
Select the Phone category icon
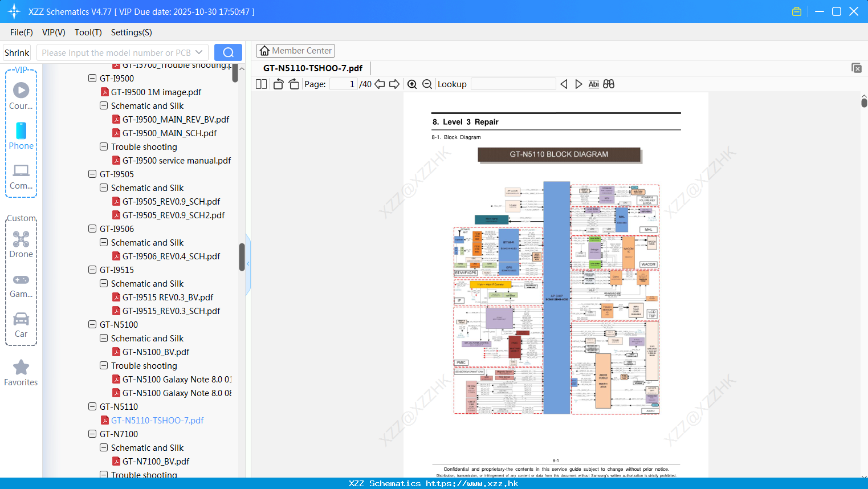[x=21, y=136]
